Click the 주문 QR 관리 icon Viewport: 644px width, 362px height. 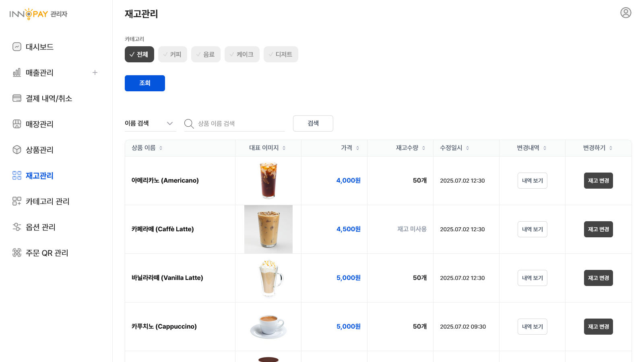coord(17,253)
